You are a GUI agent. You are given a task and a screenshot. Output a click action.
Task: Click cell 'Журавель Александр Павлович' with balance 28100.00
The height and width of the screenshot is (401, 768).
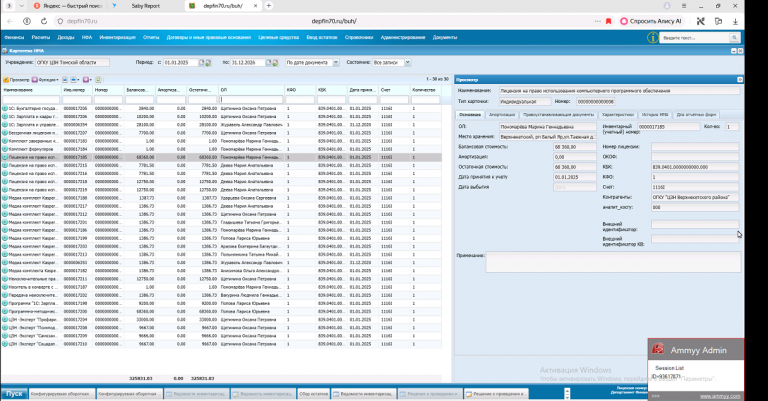[x=251, y=125]
